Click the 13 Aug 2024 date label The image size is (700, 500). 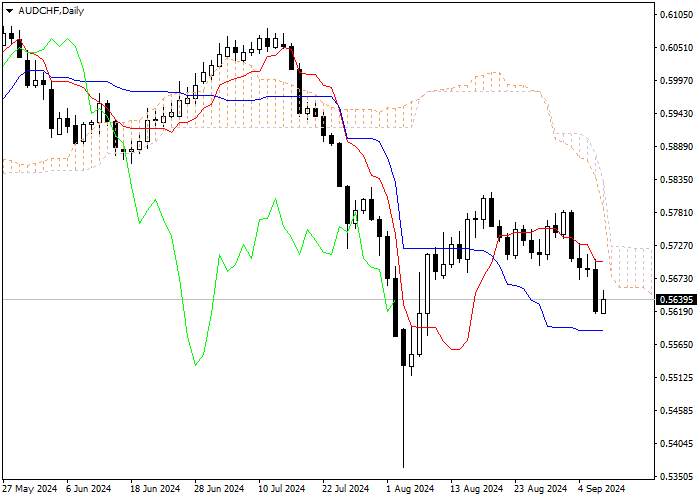pyautogui.click(x=476, y=489)
